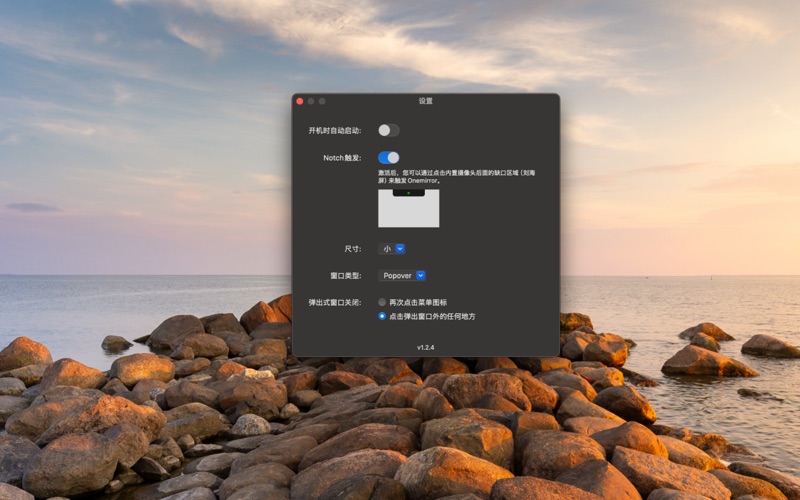The width and height of the screenshot is (800, 500).
Task: Click the v1.2.4 version label
Action: tap(426, 346)
